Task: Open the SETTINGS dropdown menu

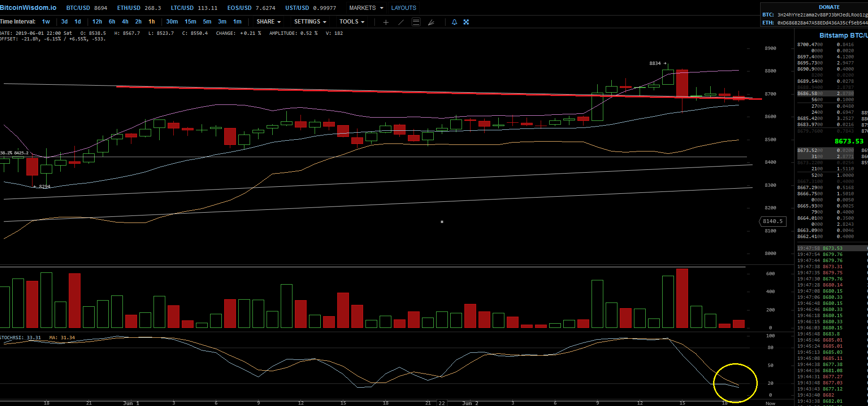Action: click(310, 22)
